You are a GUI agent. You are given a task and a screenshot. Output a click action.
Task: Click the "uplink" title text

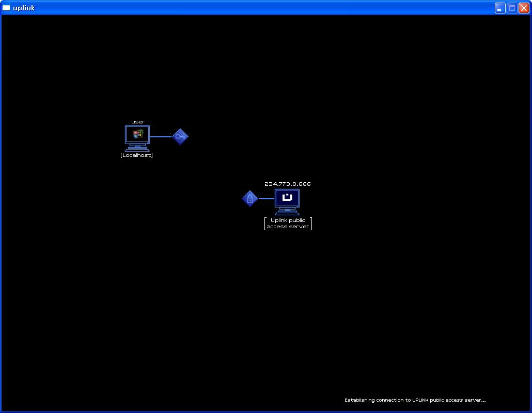click(24, 8)
